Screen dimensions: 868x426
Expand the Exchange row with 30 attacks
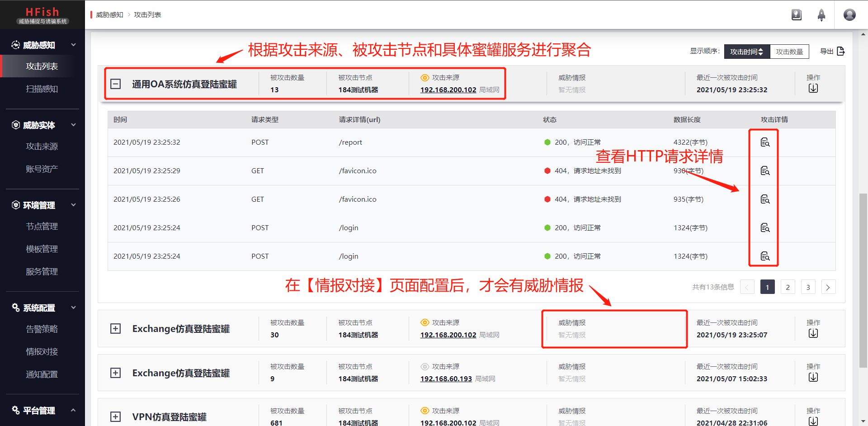click(x=116, y=329)
